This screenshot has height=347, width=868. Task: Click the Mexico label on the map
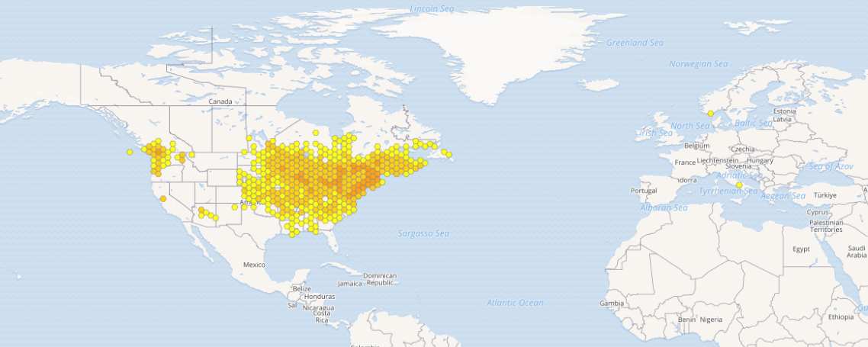(254, 265)
